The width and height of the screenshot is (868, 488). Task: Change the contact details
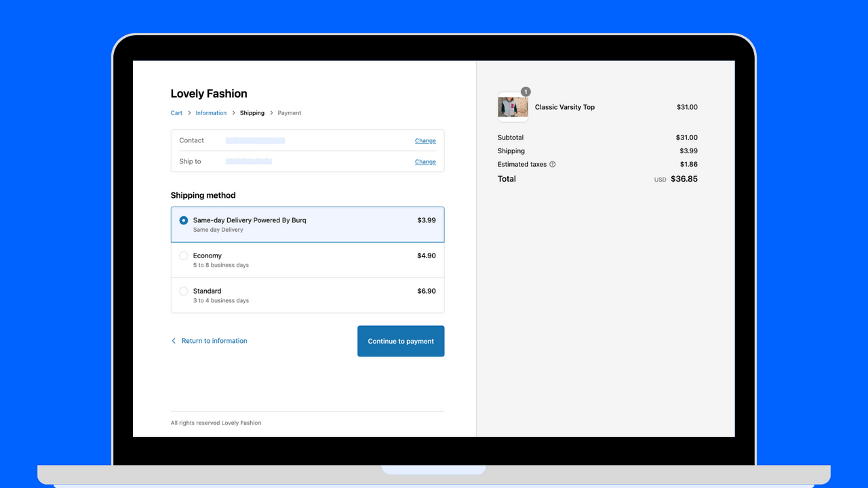coord(425,140)
